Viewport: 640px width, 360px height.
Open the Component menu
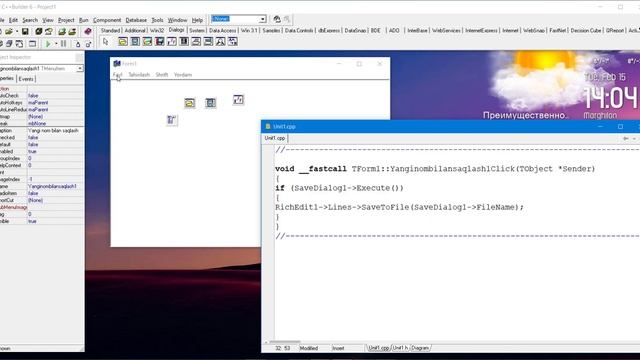tap(107, 20)
